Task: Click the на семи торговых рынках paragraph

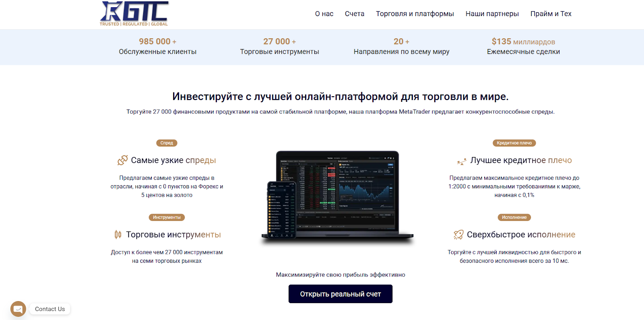Action: [x=167, y=256]
